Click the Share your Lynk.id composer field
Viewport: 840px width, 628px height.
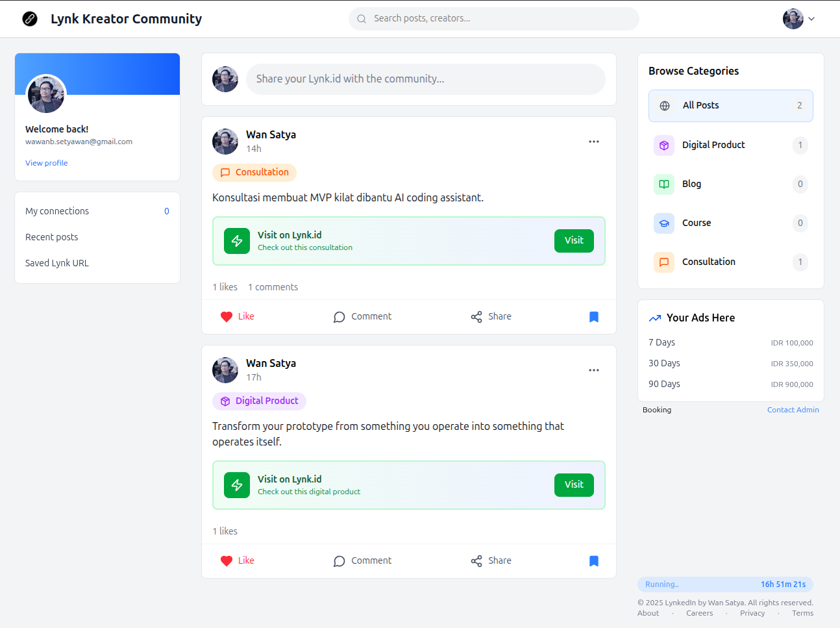click(x=426, y=79)
